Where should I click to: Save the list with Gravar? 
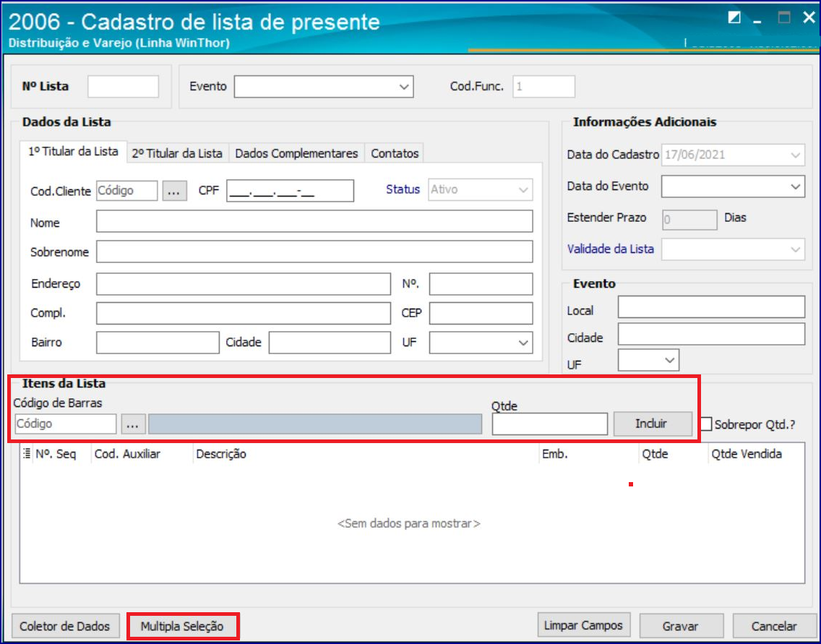click(681, 626)
